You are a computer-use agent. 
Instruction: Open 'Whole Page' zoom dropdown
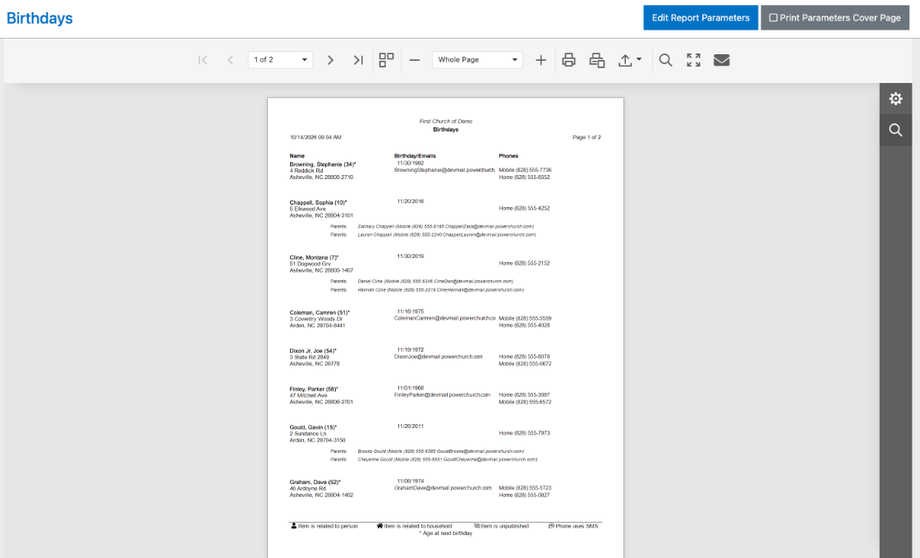click(x=478, y=60)
